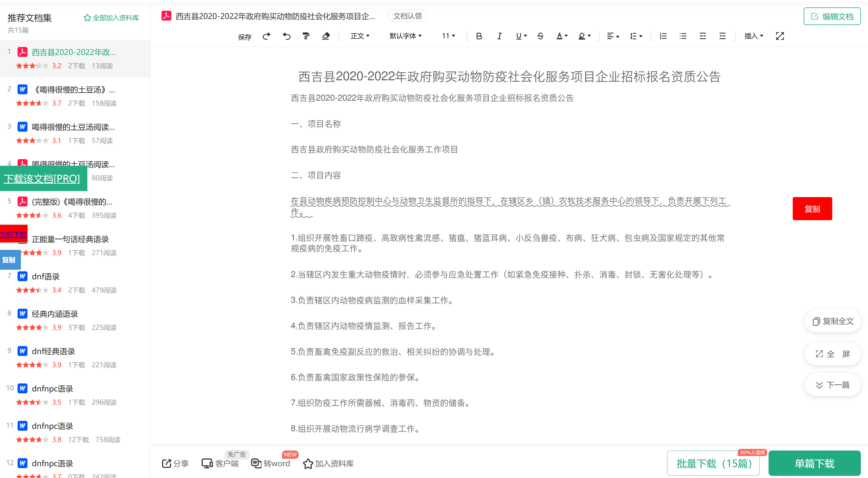Expand the 正文 paragraph style dropdown

point(360,36)
